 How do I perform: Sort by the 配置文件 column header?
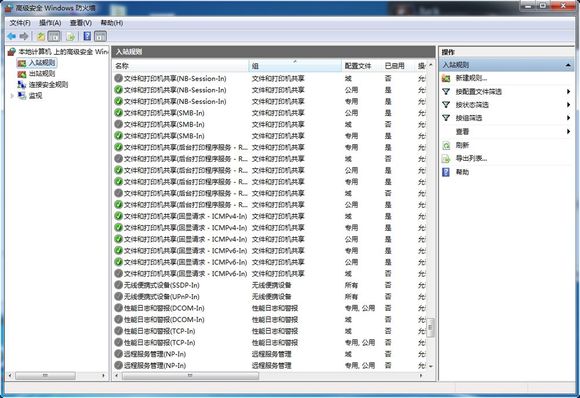[x=361, y=66]
